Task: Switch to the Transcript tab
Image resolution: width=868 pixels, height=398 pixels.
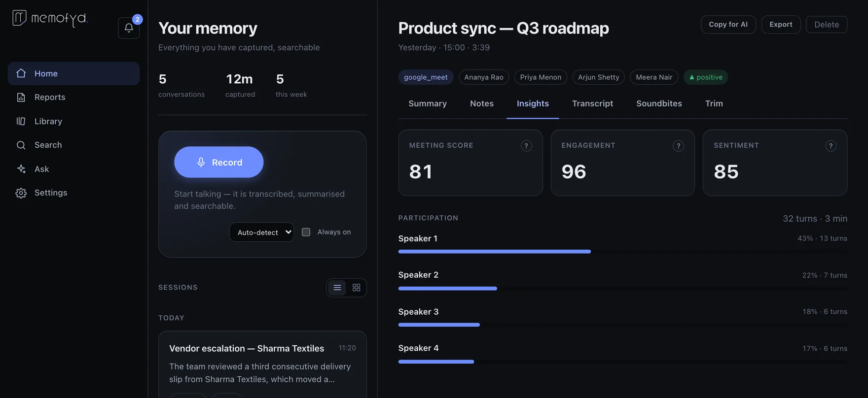Action: tap(592, 103)
